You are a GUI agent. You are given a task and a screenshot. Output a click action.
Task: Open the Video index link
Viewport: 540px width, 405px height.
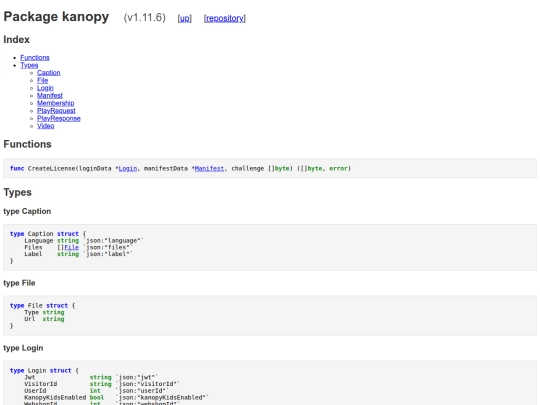45,126
